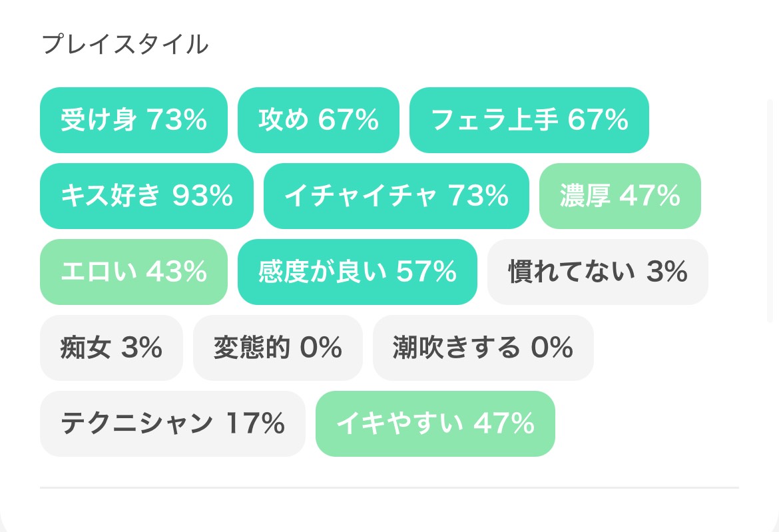Viewport: 779px width, 532px height.
Task: Click the イキやすい 47% tag
Action: click(435, 423)
